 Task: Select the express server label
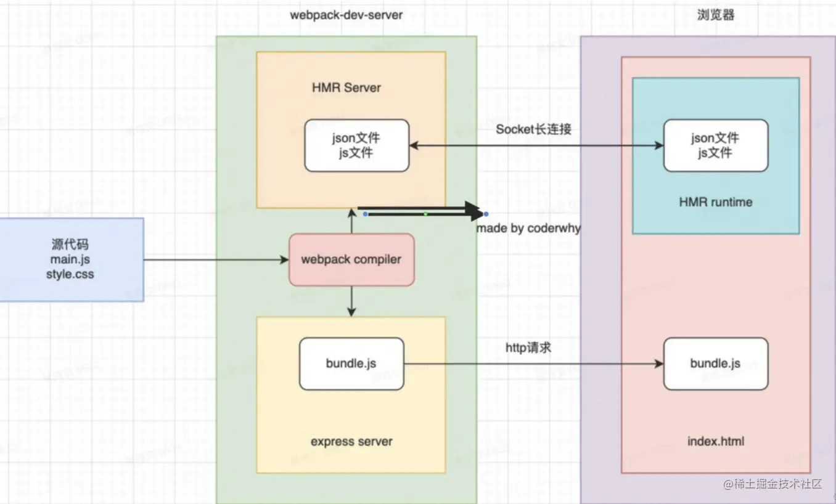tap(351, 441)
